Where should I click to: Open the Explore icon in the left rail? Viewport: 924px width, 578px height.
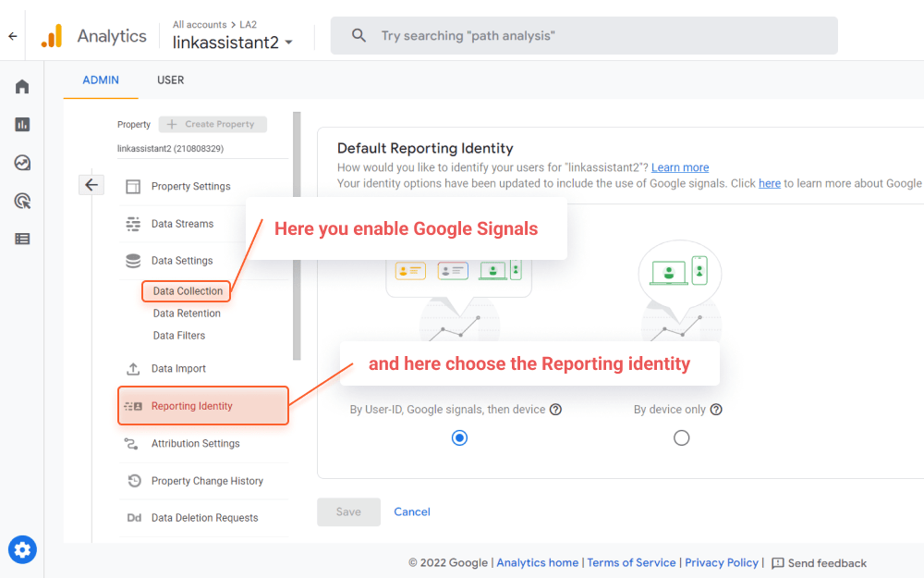point(22,163)
